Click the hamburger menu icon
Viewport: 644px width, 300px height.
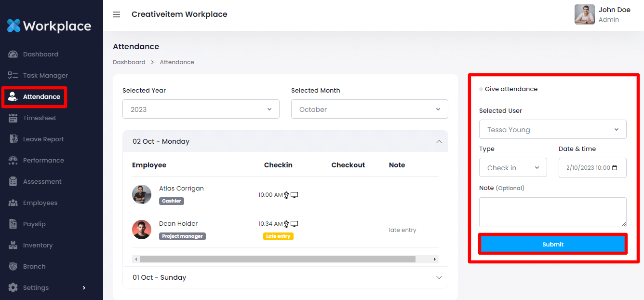(x=116, y=14)
